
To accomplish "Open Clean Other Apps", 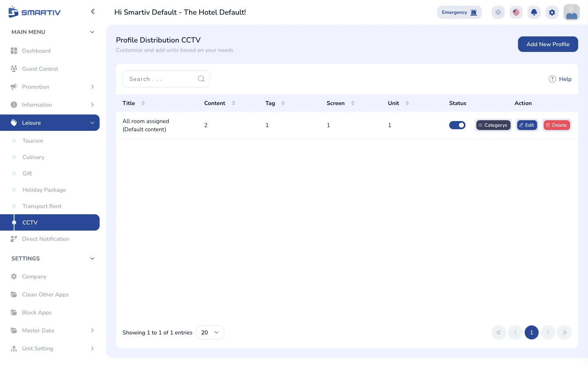I will [50, 294].
